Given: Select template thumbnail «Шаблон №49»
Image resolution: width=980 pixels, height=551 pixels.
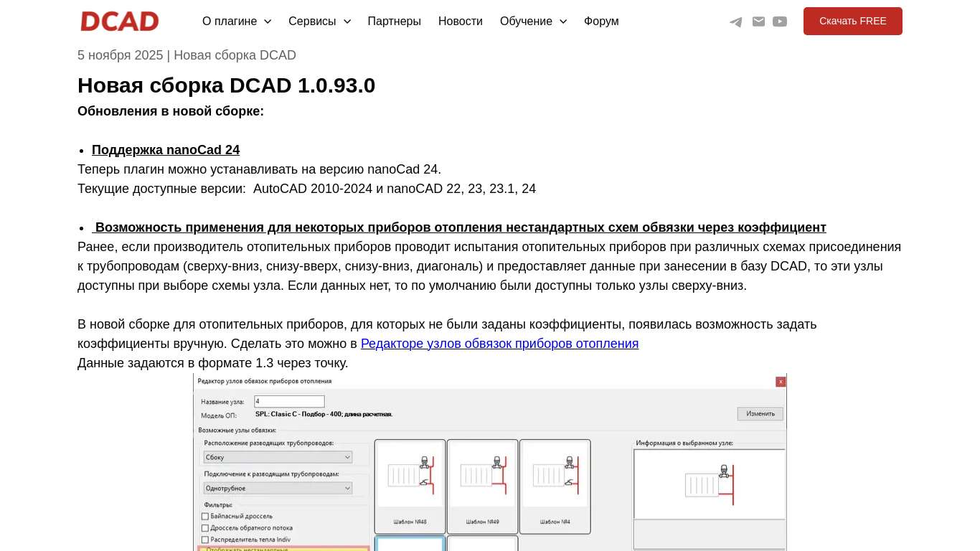Looking at the screenshot, I should tap(482, 486).
